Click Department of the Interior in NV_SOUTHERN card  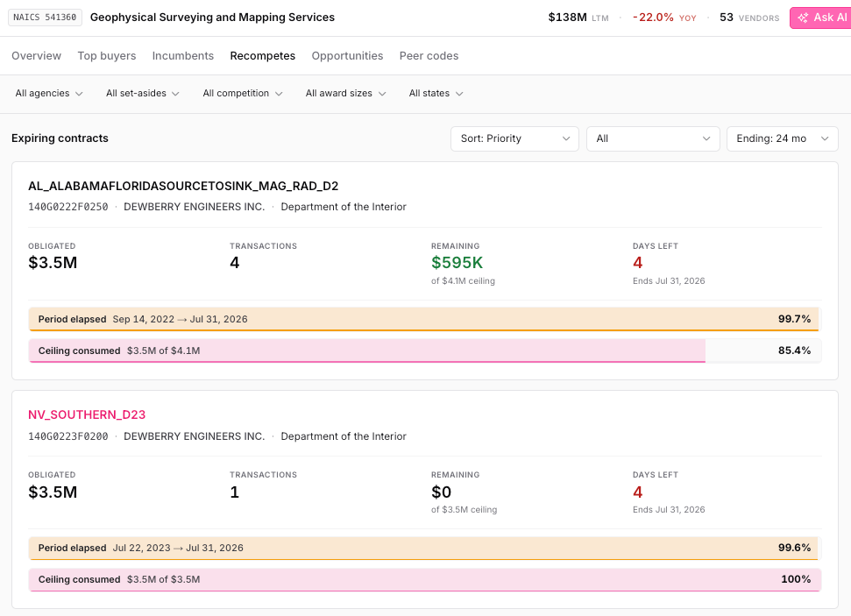point(344,436)
